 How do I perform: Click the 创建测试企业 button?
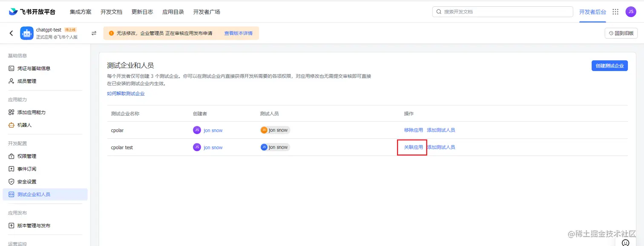609,66
